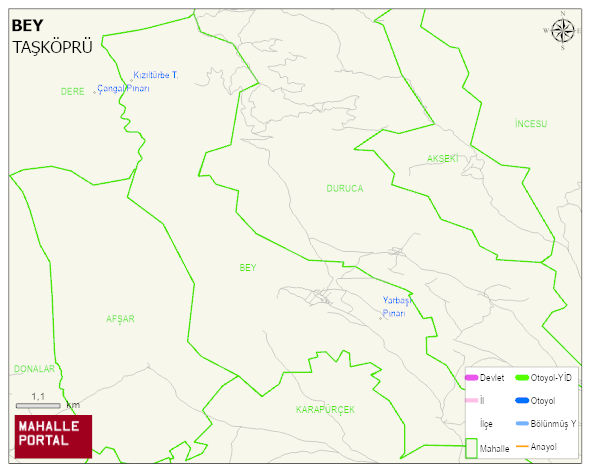Viewport: 591px width, 472px height.
Task: Click the Anayol orange legend line
Action: click(x=522, y=446)
